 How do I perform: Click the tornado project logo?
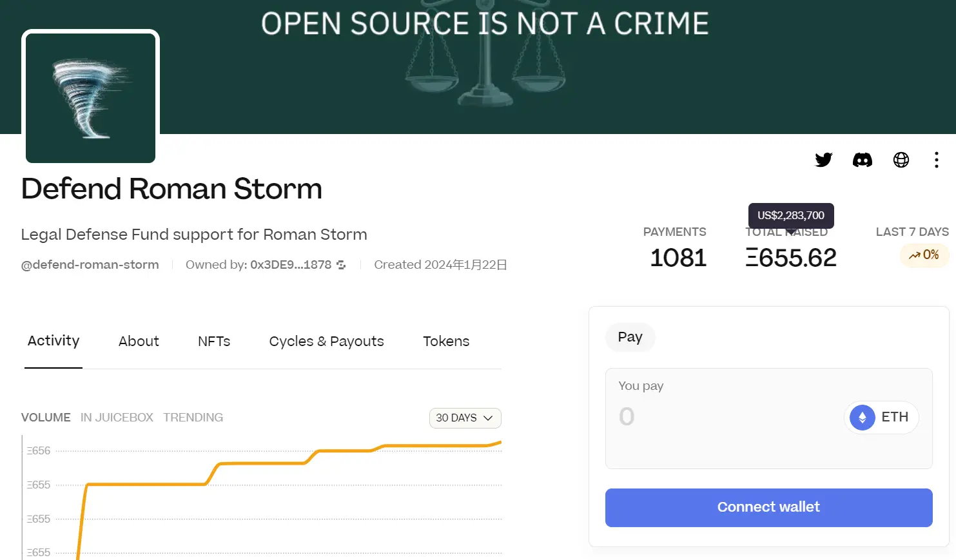[90, 97]
